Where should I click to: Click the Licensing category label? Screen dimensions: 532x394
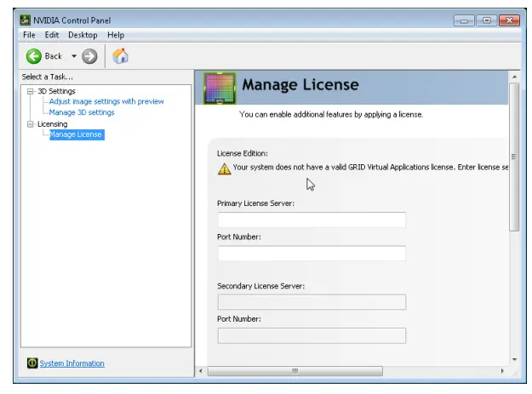click(x=52, y=124)
